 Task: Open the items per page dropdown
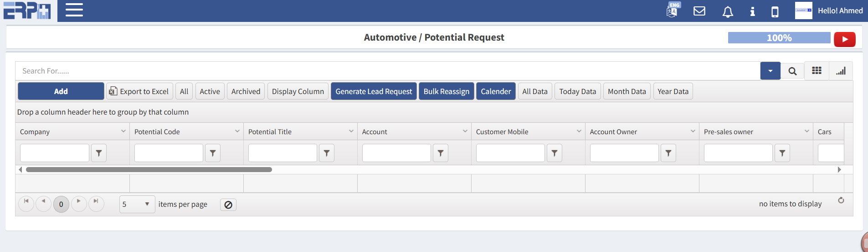point(137,204)
